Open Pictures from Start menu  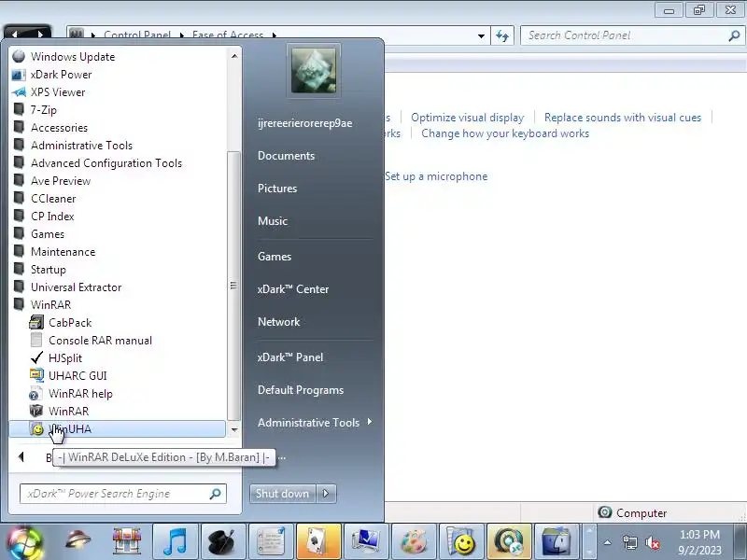[x=277, y=189]
